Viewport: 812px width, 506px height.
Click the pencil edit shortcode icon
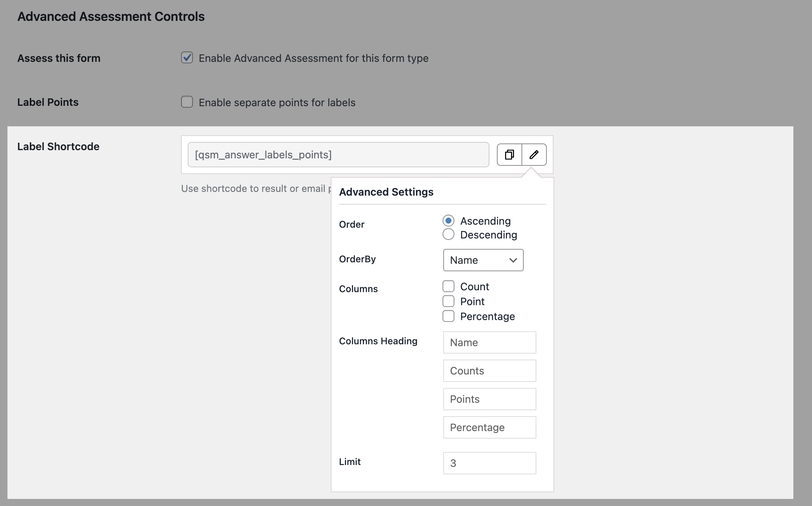(534, 155)
